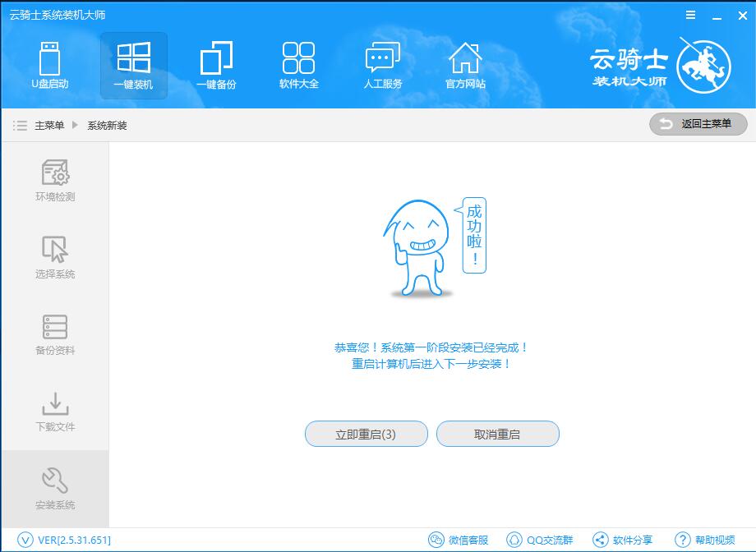
Task: Visit 官方网站 via its home icon
Action: click(x=464, y=66)
